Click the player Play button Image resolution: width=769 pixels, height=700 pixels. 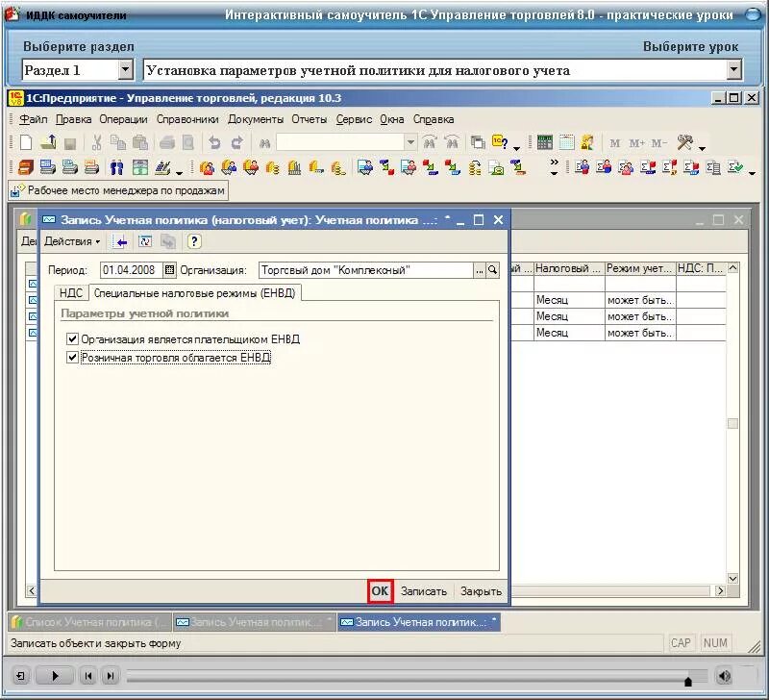[55, 677]
